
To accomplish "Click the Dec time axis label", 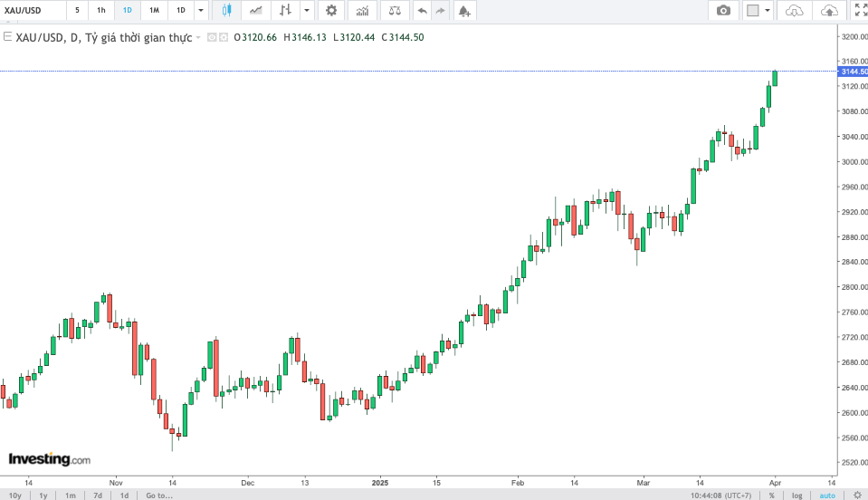I will [x=247, y=483].
